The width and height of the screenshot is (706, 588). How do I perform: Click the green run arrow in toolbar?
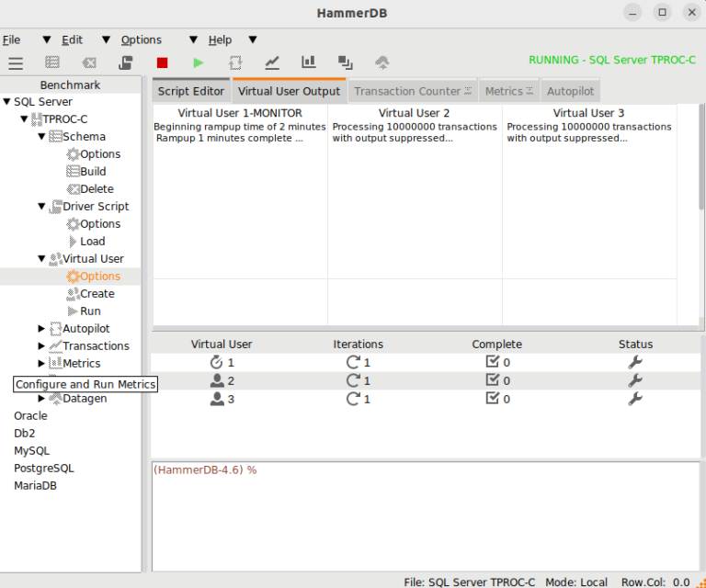click(x=199, y=62)
